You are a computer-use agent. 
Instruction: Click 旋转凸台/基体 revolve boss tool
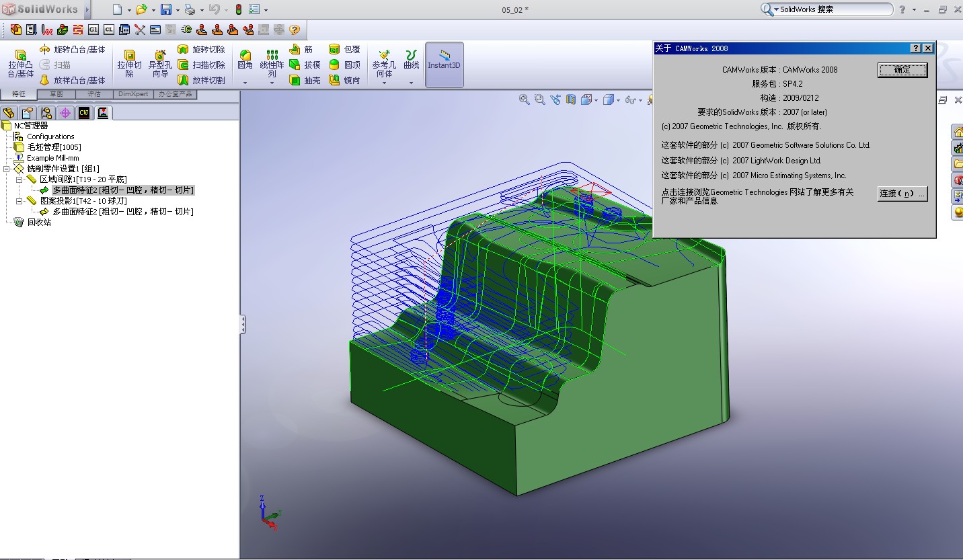pos(73,50)
